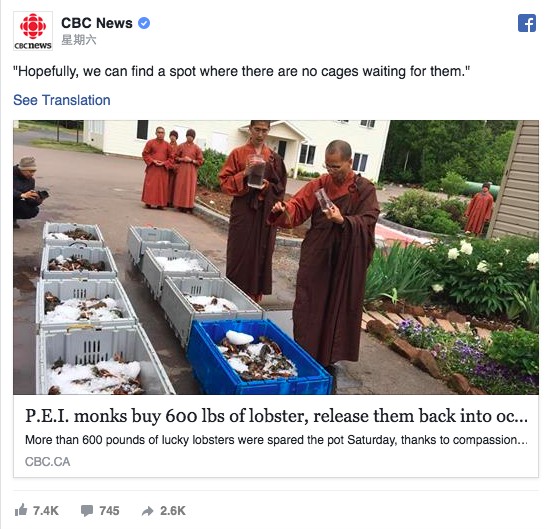Click the 7.4K likes count
The image size is (547, 529).
(46, 511)
